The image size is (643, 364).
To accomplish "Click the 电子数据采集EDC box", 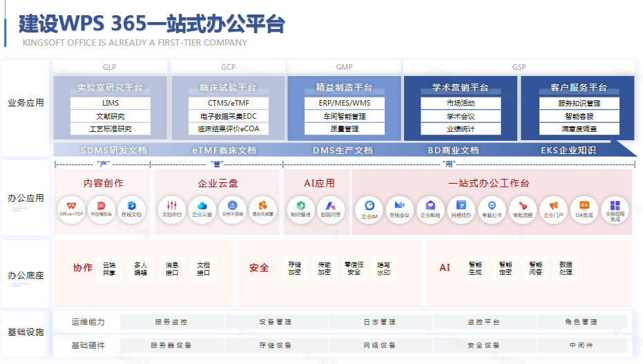I will pos(229,116).
